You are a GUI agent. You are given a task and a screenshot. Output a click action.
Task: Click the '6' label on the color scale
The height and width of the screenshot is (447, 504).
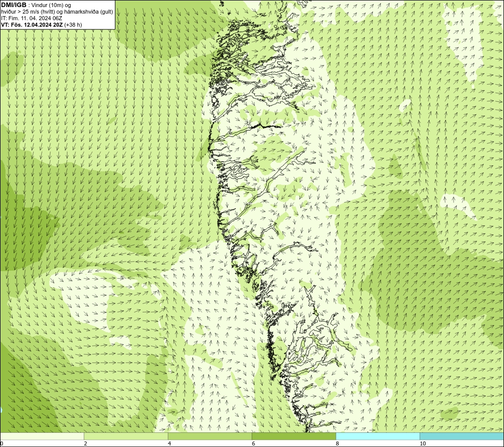coord(254,444)
